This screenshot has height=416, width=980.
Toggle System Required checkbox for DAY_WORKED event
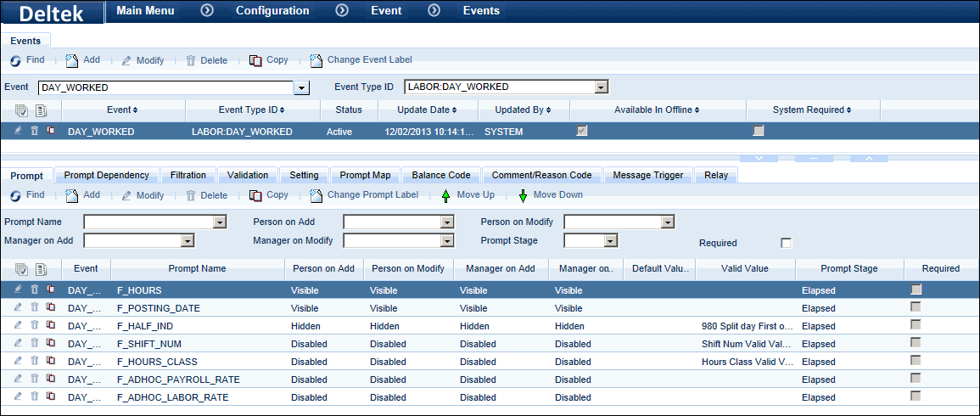(759, 131)
